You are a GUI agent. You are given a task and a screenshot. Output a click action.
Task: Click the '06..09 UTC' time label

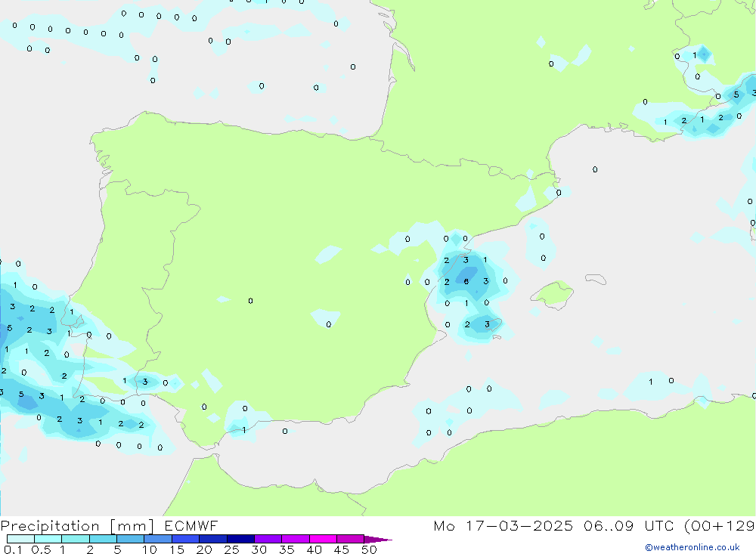click(x=629, y=525)
